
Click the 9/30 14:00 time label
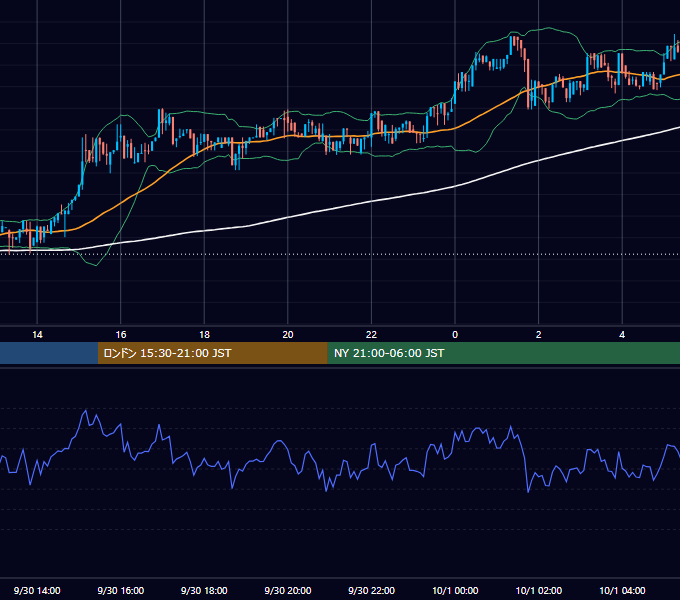point(37,590)
